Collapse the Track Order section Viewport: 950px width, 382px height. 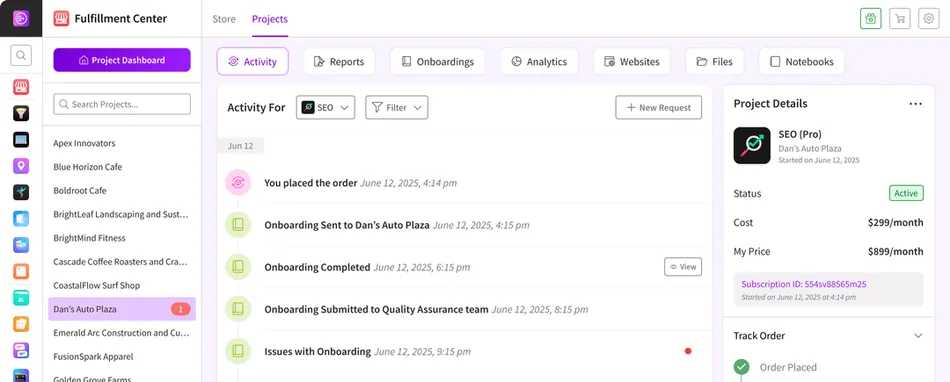[918, 336]
